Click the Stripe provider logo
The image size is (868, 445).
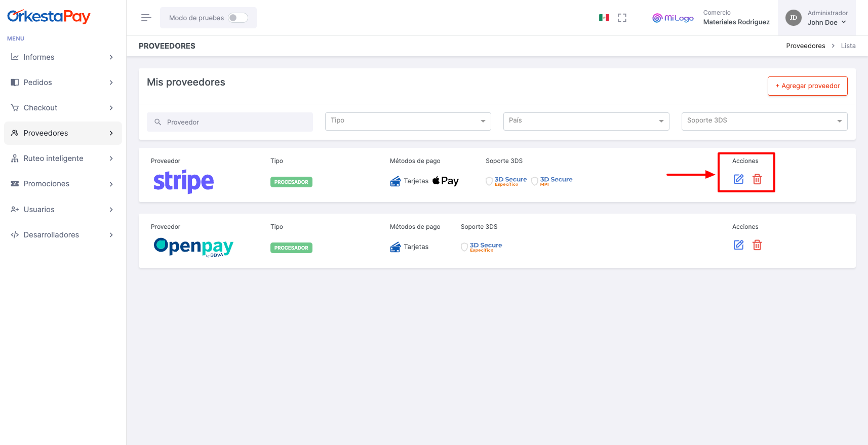click(183, 181)
